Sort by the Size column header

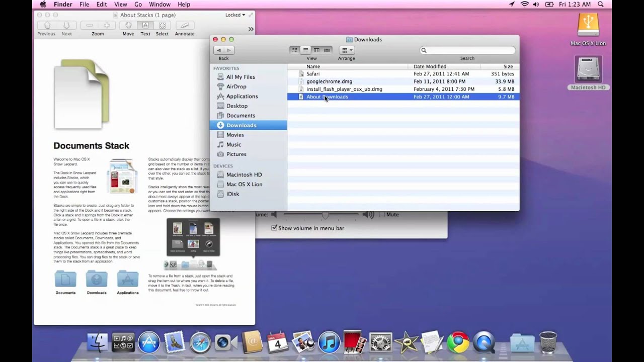click(508, 66)
